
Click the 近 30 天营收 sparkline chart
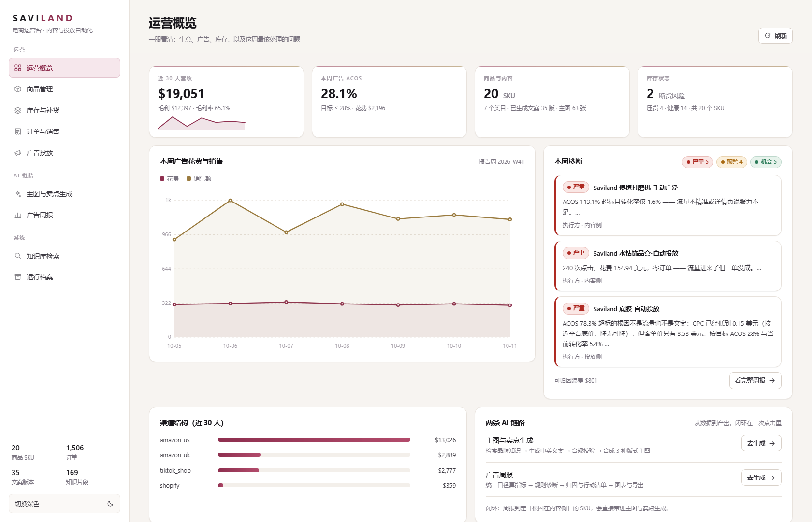202,123
